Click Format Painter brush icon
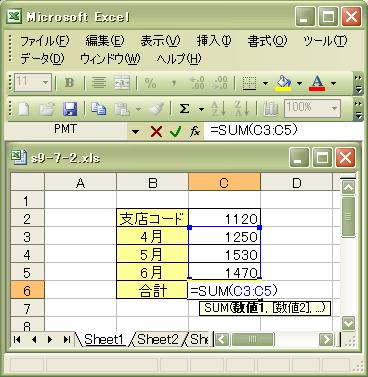Screen dimensions: 368x377 [156, 109]
